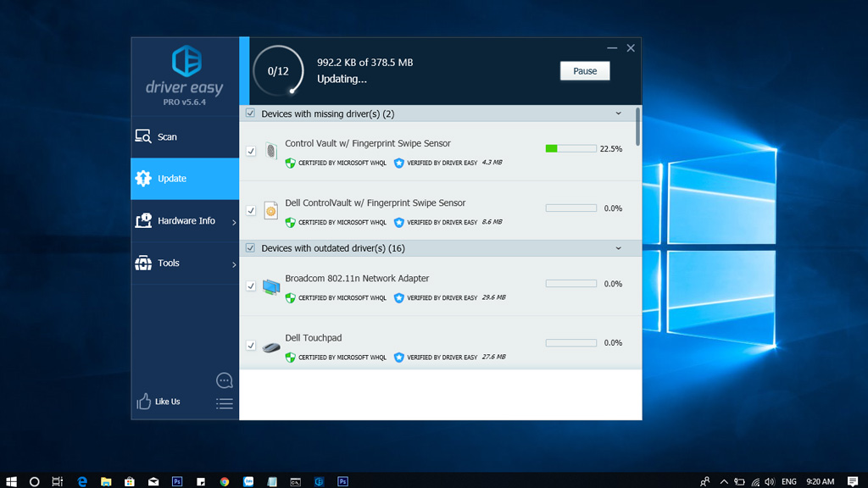868x488 pixels.
Task: Expand the Hardware Info submenu arrow
Action: [234, 222]
